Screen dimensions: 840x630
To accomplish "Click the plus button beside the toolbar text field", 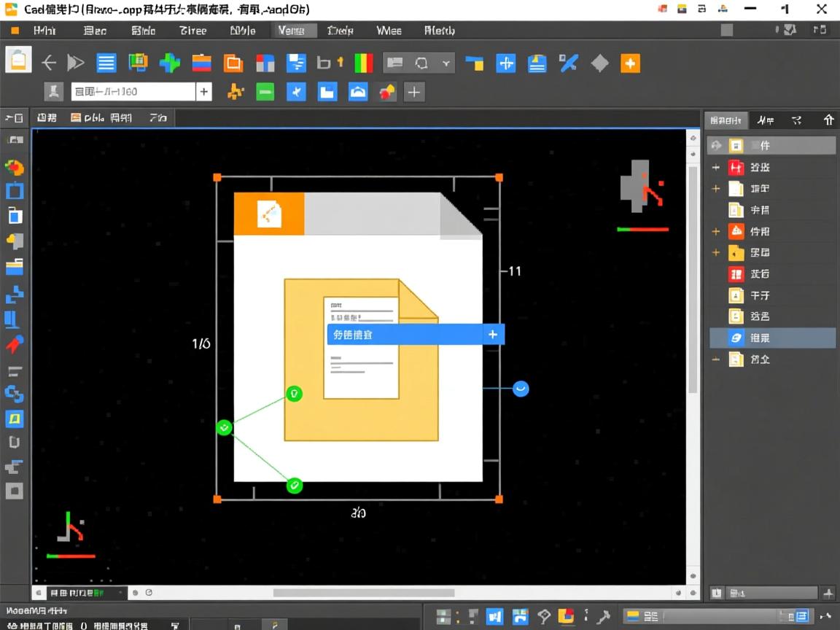I will coord(205,92).
